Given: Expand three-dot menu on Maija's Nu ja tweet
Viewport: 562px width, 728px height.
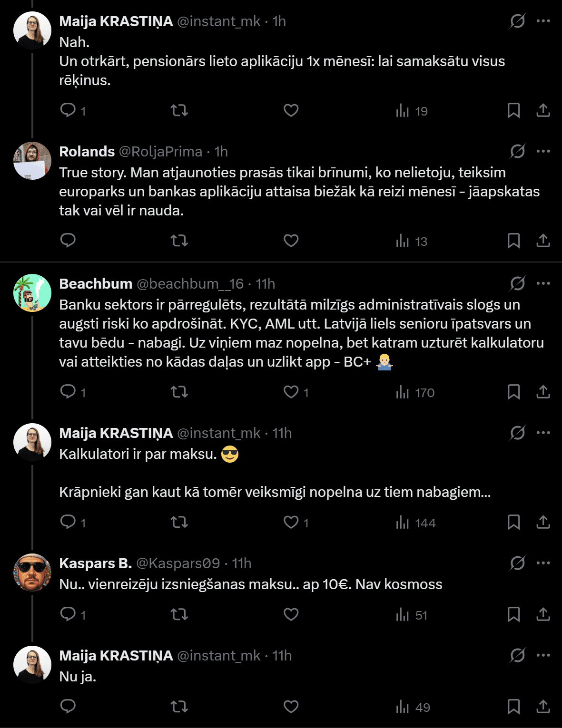Looking at the screenshot, I should (543, 655).
